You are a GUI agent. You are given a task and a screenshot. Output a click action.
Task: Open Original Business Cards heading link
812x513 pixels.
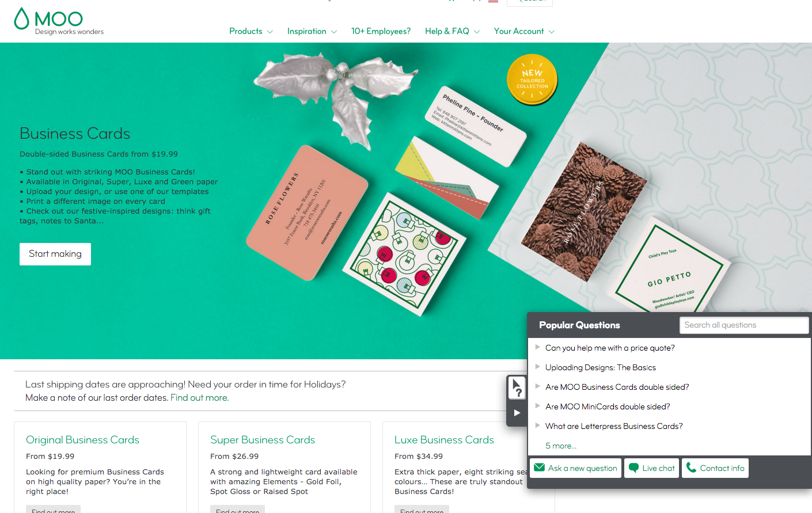82,440
